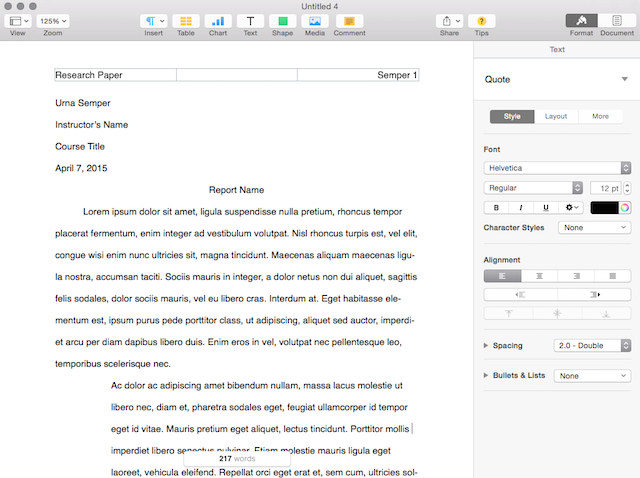Screen dimensions: 640x478
Task: Open the View menu icon
Action: (x=18, y=21)
